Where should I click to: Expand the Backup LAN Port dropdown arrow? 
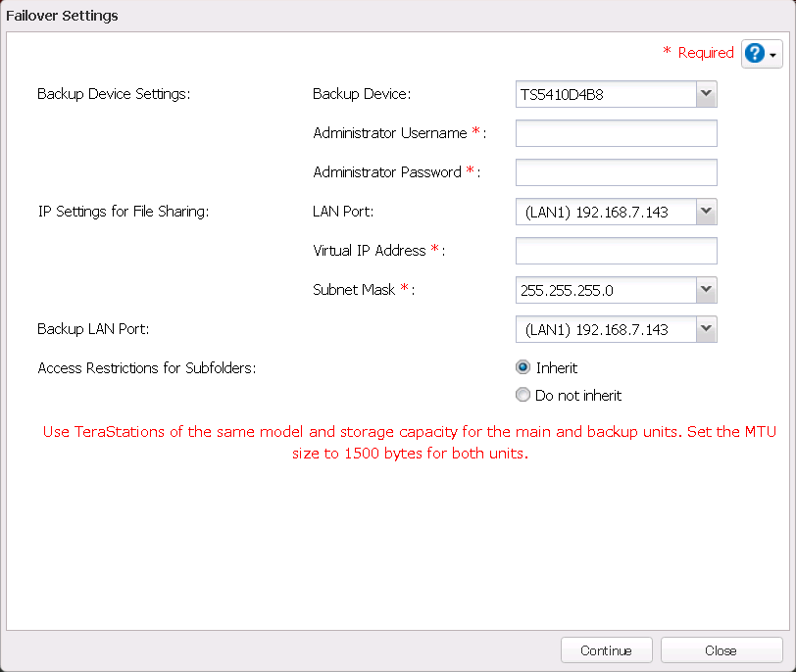706,329
